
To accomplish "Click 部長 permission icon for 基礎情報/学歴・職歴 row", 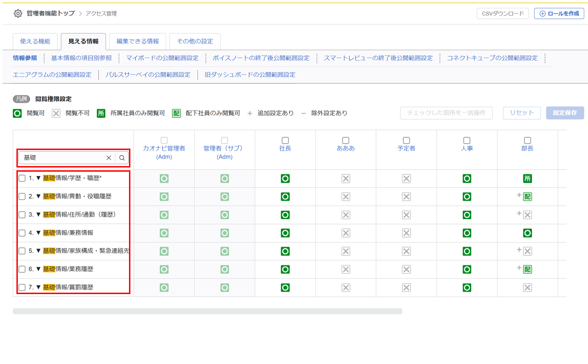I will pos(527,179).
